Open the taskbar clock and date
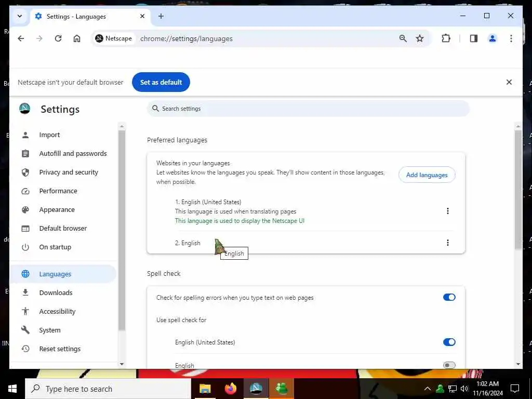The width and height of the screenshot is (532, 399). [487, 389]
